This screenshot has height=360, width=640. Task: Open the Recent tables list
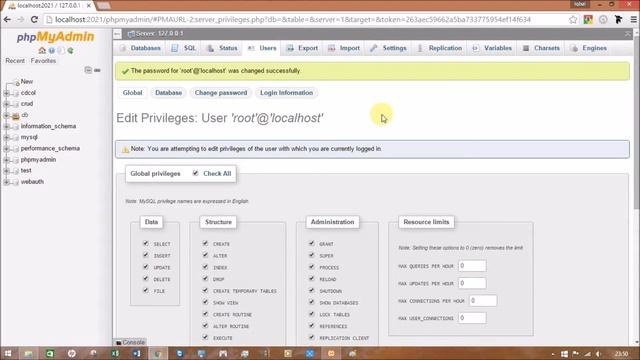[15, 60]
